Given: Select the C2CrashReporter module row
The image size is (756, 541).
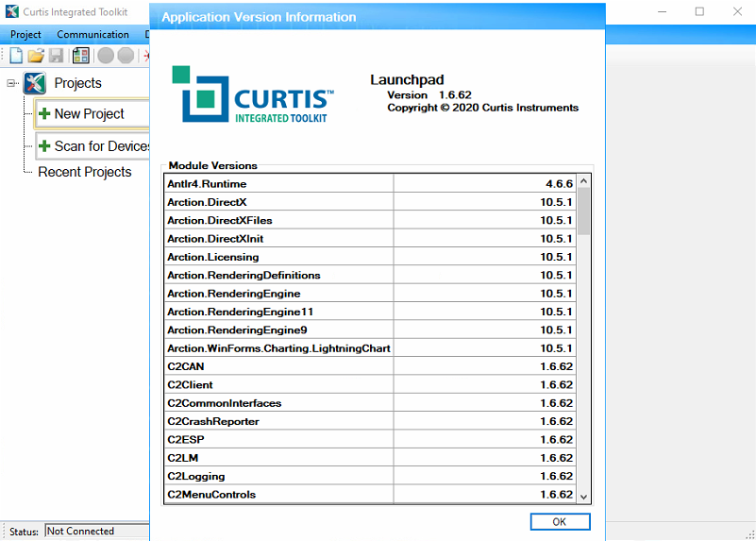Looking at the screenshot, I should pyautogui.click(x=370, y=421).
